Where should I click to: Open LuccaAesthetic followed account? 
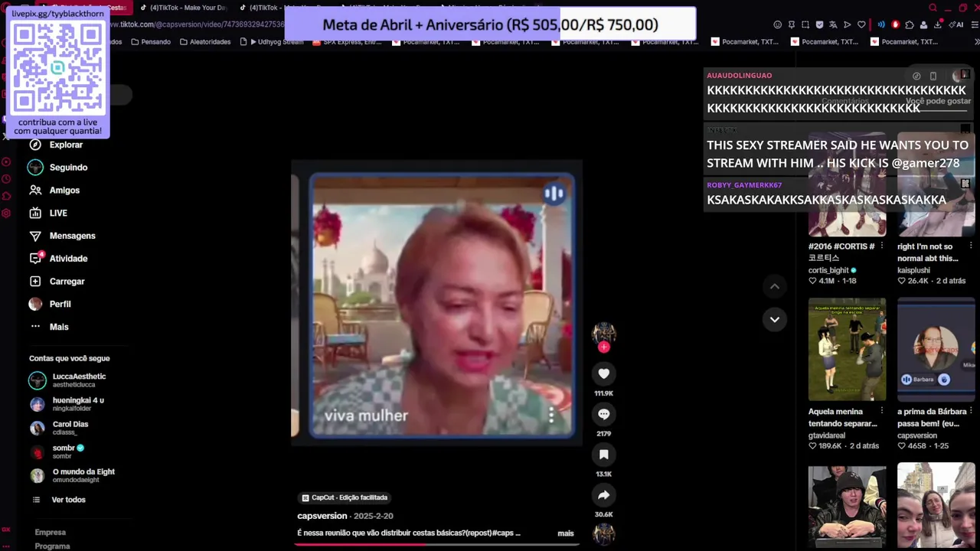coord(68,380)
